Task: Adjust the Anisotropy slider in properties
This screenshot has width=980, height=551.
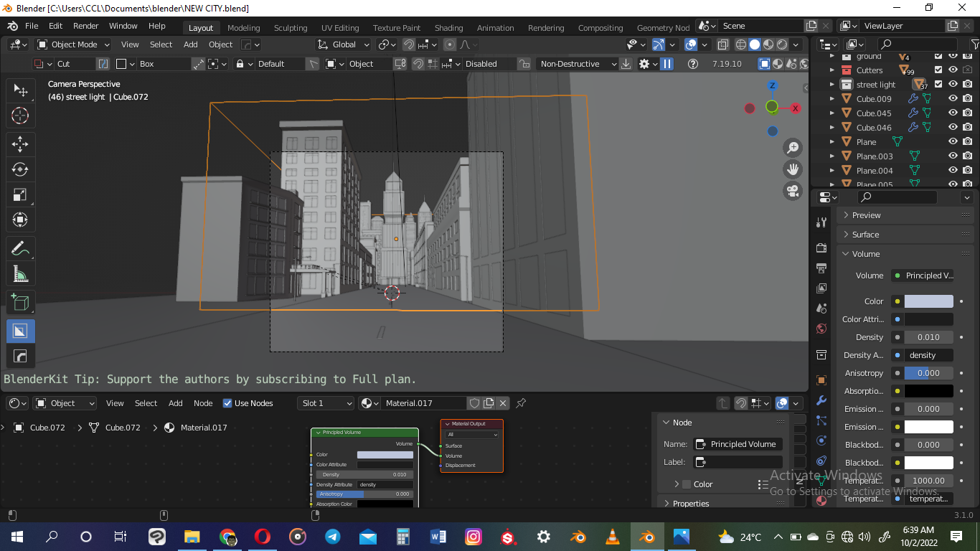Action: 929,373
